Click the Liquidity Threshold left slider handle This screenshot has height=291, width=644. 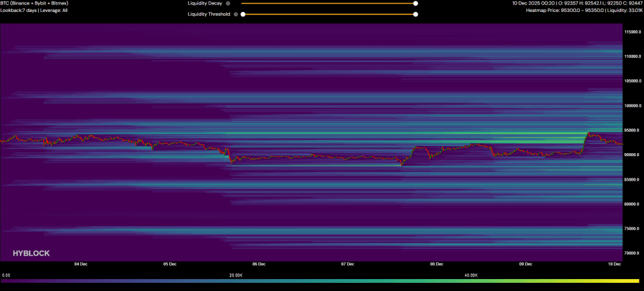tap(243, 14)
